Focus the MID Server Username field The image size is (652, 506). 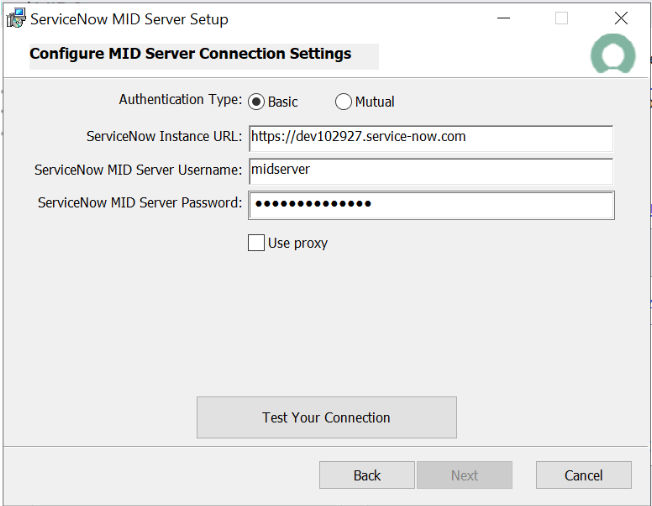(431, 171)
